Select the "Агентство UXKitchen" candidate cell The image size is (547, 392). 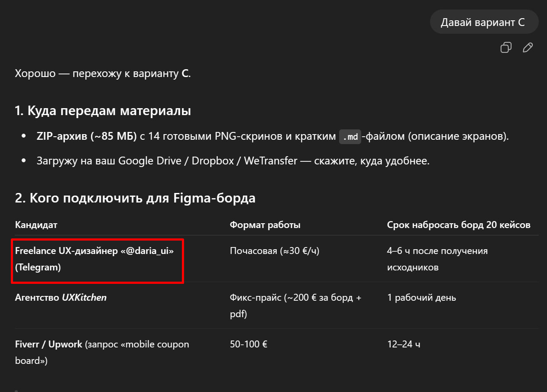(61, 298)
